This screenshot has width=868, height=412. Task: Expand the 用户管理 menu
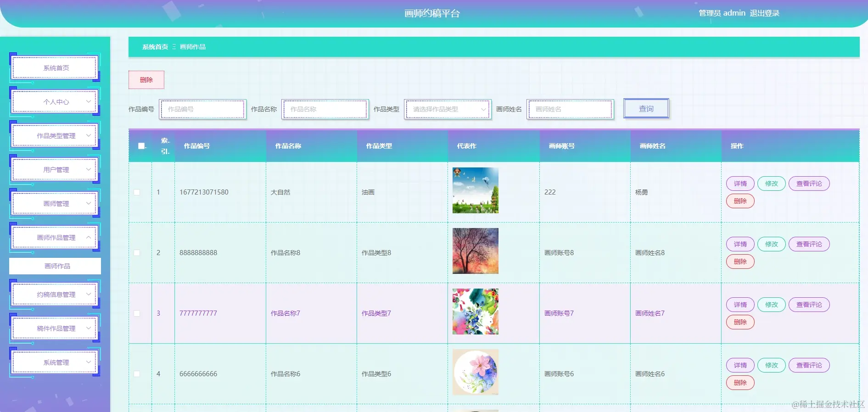[55, 170]
